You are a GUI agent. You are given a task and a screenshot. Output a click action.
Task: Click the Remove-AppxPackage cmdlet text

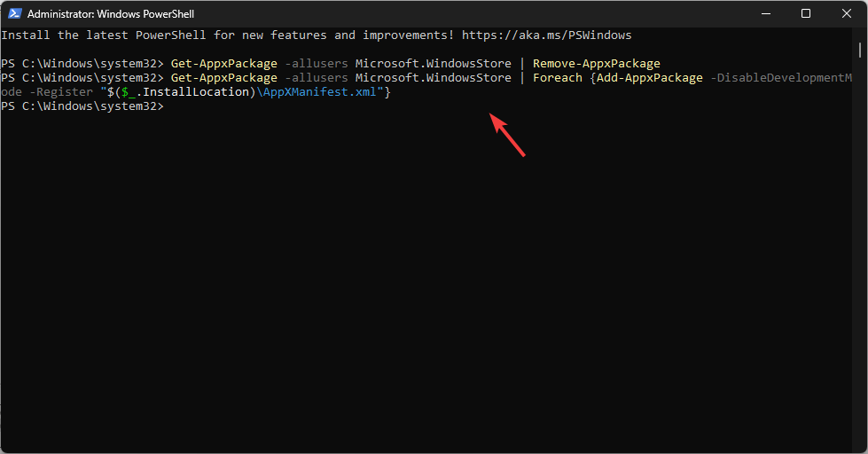[x=596, y=64]
